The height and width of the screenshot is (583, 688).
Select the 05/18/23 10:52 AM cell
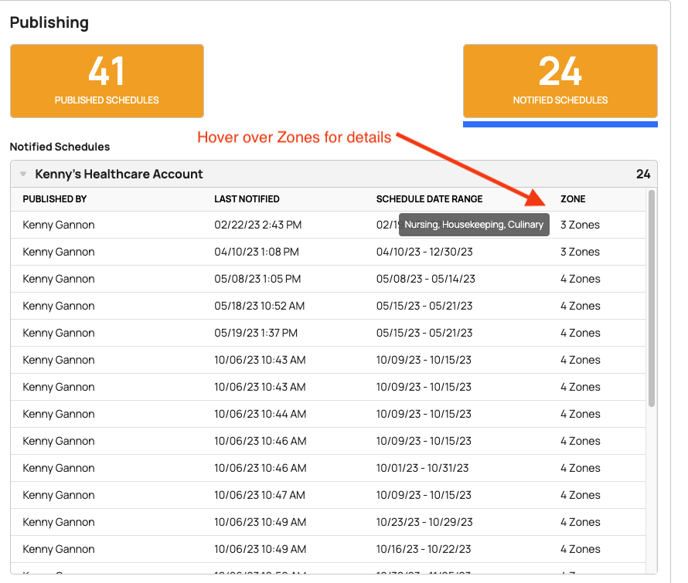[259, 306]
